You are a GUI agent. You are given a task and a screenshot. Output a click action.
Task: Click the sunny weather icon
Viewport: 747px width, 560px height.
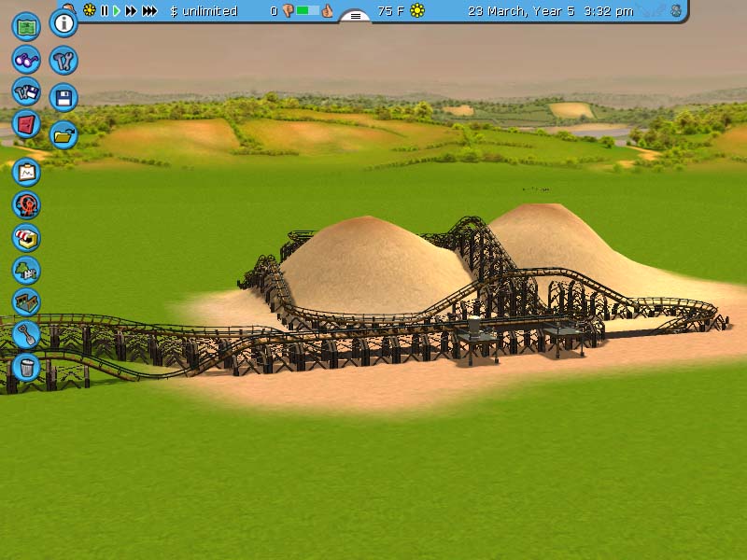pyautogui.click(x=417, y=10)
